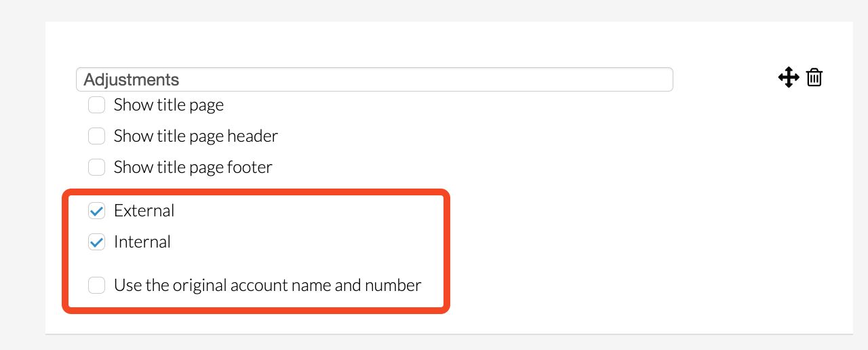Remove this section using the bin icon
This screenshot has height=350, width=868.
[x=814, y=77]
